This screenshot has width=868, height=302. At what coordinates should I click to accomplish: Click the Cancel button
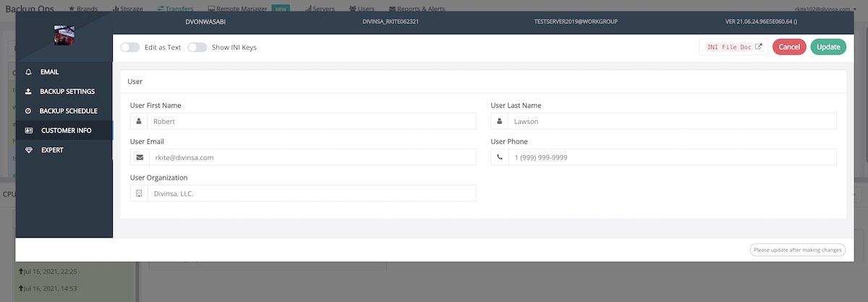[x=789, y=47]
